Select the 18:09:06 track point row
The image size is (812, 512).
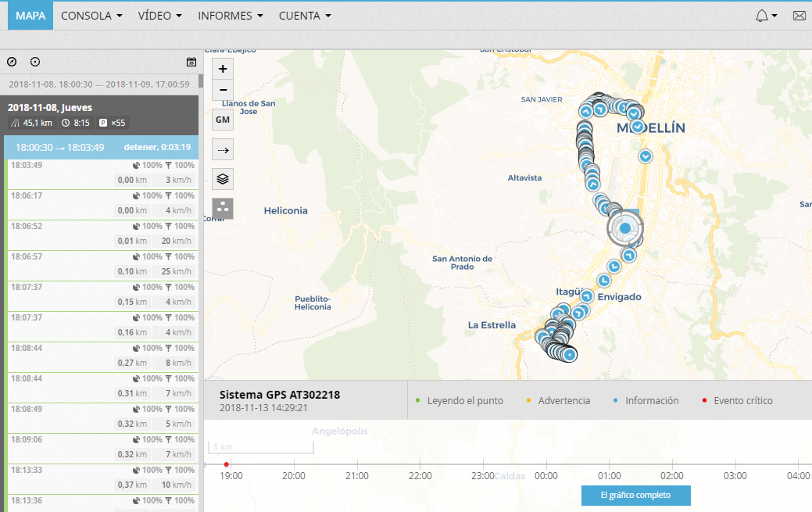point(102,449)
